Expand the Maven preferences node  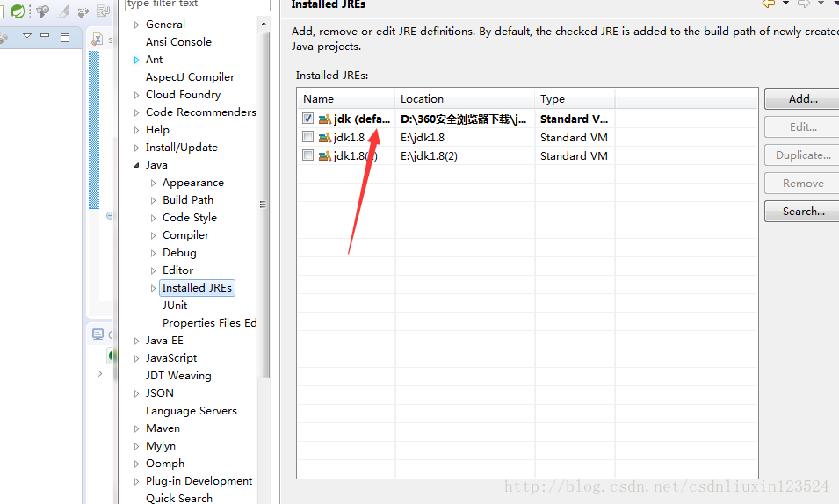click(136, 429)
